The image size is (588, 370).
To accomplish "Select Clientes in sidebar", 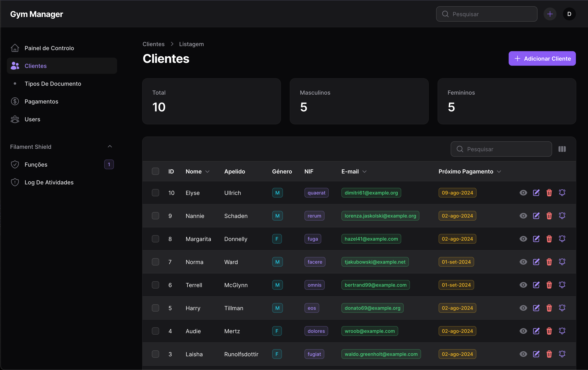I will click(62, 66).
